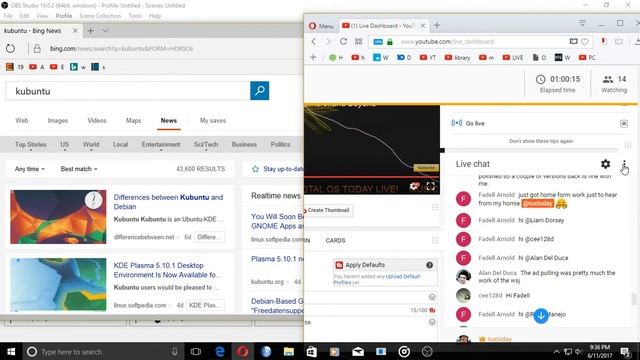
Task: Open the Windows Start menu
Action: (11, 351)
